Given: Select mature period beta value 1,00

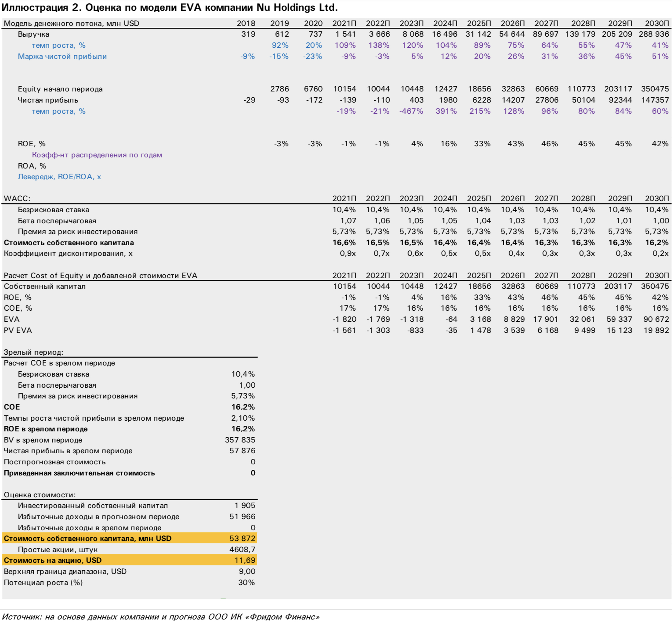Looking at the screenshot, I should click(247, 385).
